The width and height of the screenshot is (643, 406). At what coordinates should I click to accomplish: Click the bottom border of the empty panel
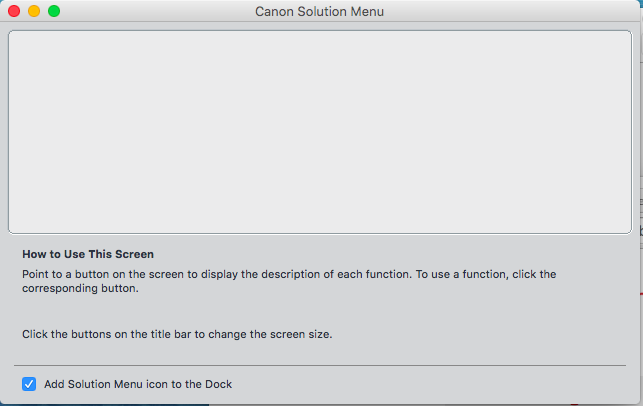(320, 233)
